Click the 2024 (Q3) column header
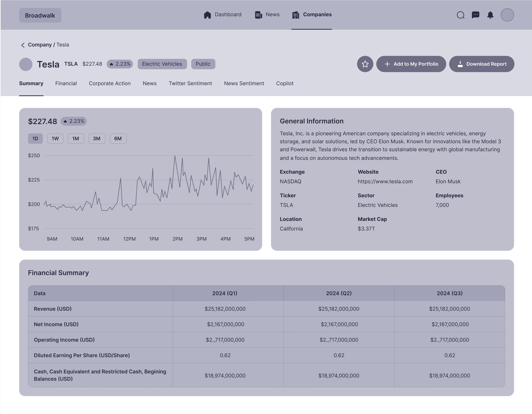The height and width of the screenshot is (414, 532). coord(450,293)
